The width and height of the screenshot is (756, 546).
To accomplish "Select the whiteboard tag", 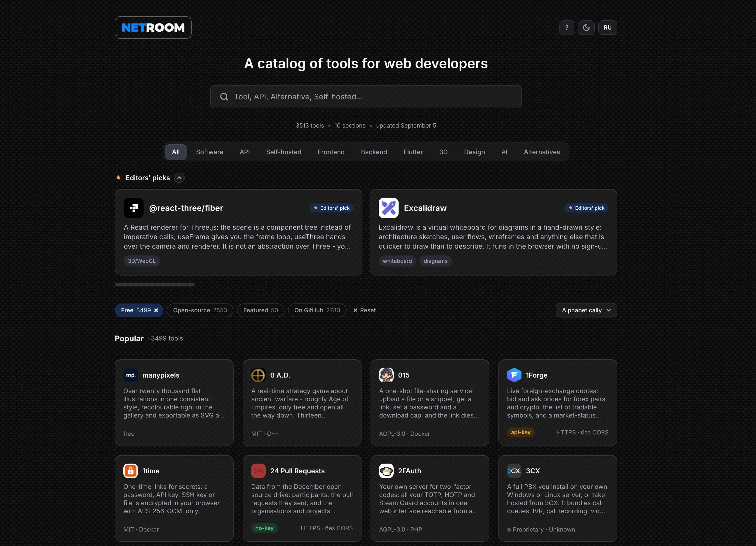I will pos(397,261).
